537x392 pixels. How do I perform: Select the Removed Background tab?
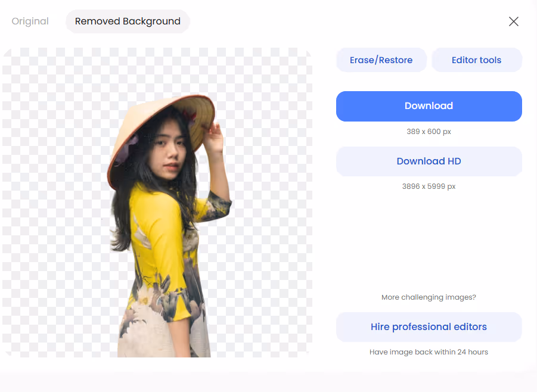pos(128,21)
